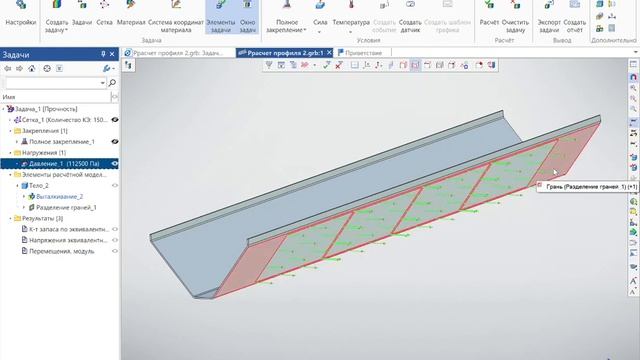Click the red X cancel icon
This screenshot has height=360, width=640.
339,65
